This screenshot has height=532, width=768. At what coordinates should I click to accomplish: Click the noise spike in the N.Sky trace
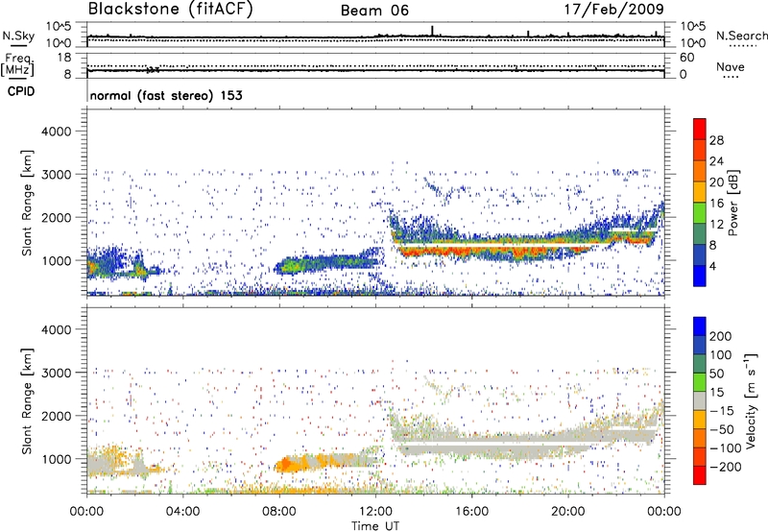432,31
